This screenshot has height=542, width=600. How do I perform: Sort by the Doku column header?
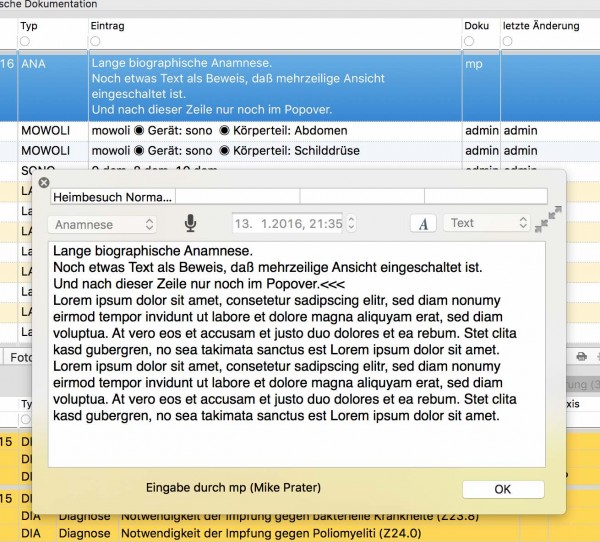coord(476,26)
